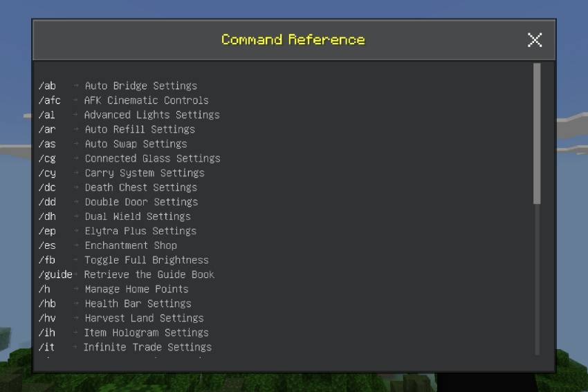The height and width of the screenshot is (392, 588).
Task: Click the /dd Double Door Settings entry
Action: [118, 202]
